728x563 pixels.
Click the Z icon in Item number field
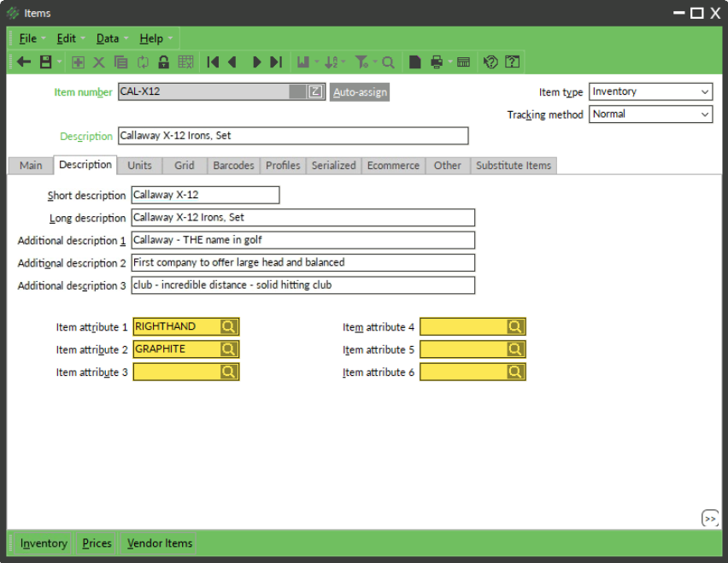(315, 91)
